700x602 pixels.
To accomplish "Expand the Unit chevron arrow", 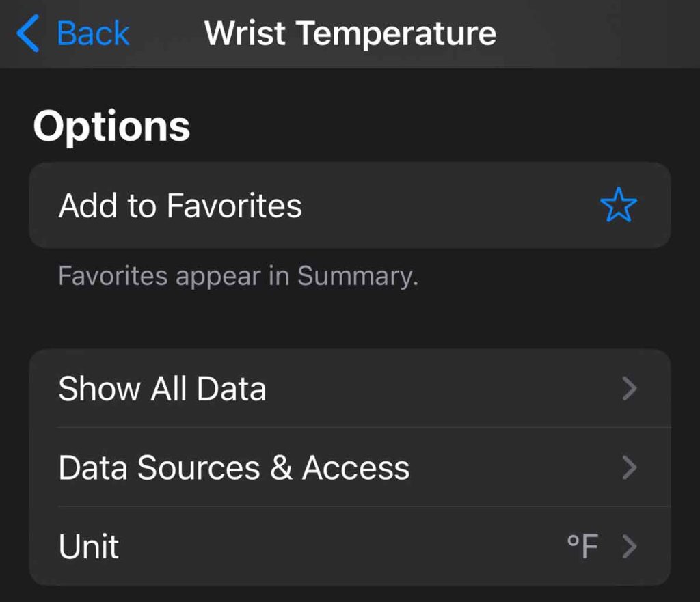I will tap(630, 547).
